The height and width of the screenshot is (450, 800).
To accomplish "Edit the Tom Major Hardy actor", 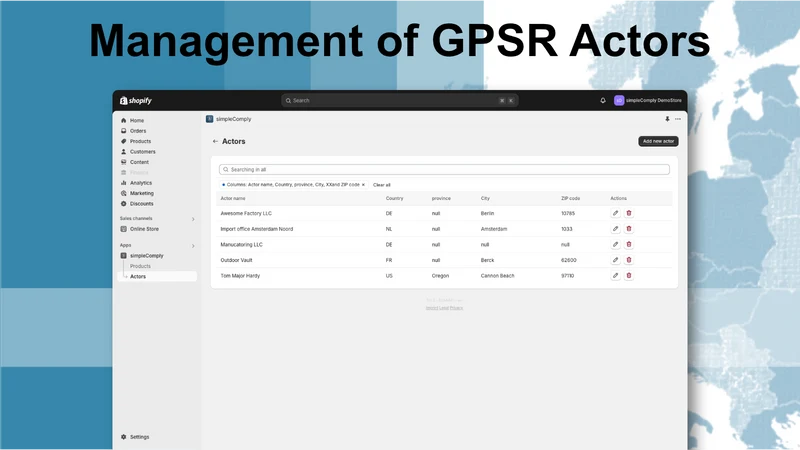I will pos(615,276).
